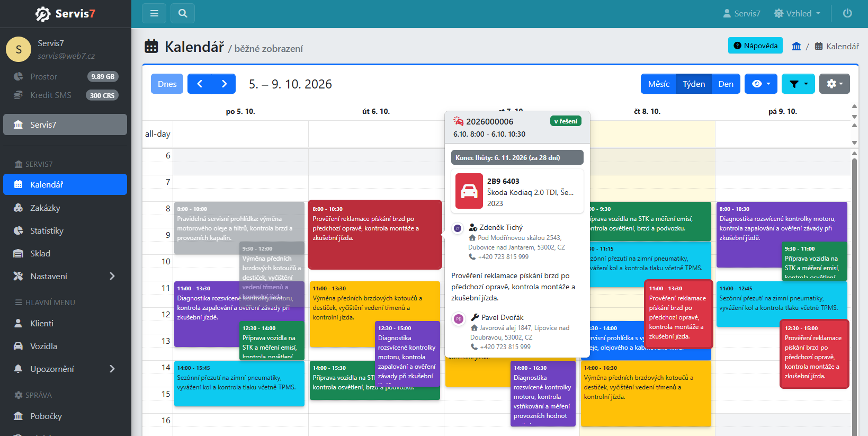Open Vozidla vehicles in sidebar
This screenshot has width=868, height=436.
(x=65, y=346)
